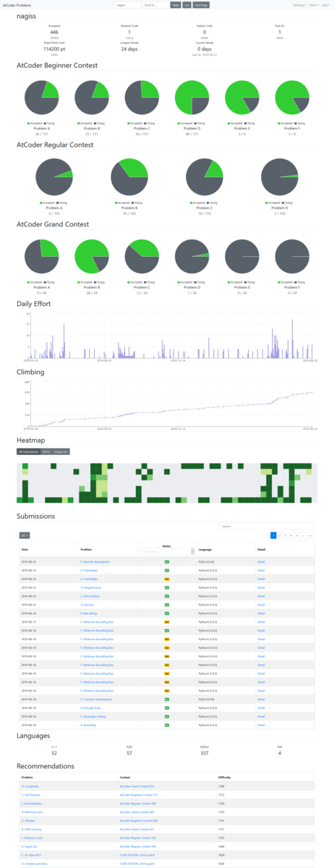Screen dimensions: 334x868
Task: Switch to the List view
Action: click(187, 5)
